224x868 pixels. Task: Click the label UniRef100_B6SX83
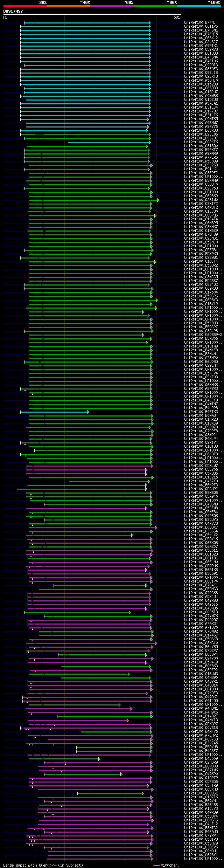[x=201, y=130]
